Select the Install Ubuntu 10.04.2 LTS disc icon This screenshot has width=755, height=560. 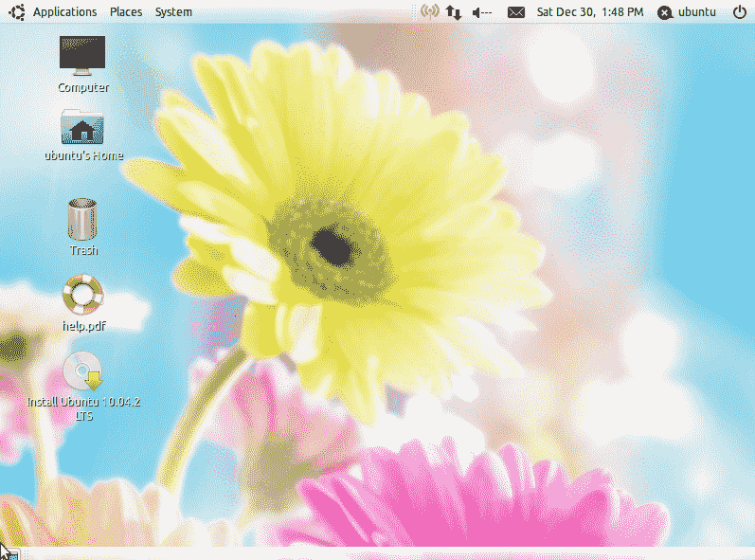[x=82, y=370]
